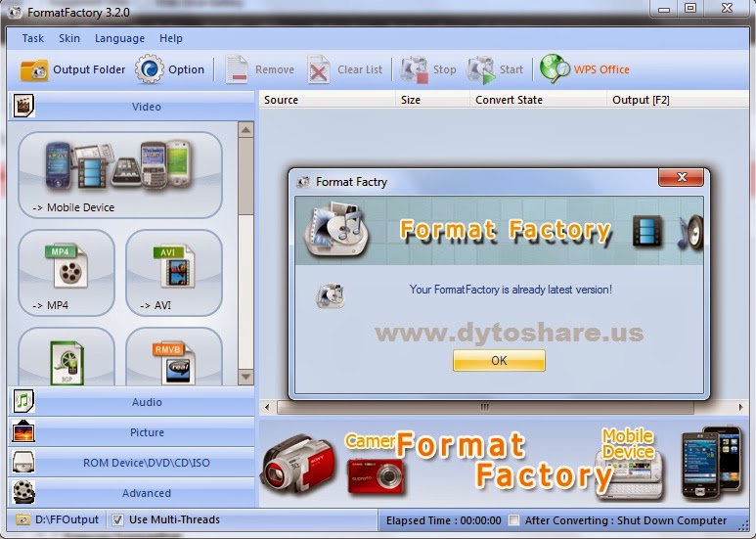Click the Audio music note icon
756x539 pixels.
[23, 401]
